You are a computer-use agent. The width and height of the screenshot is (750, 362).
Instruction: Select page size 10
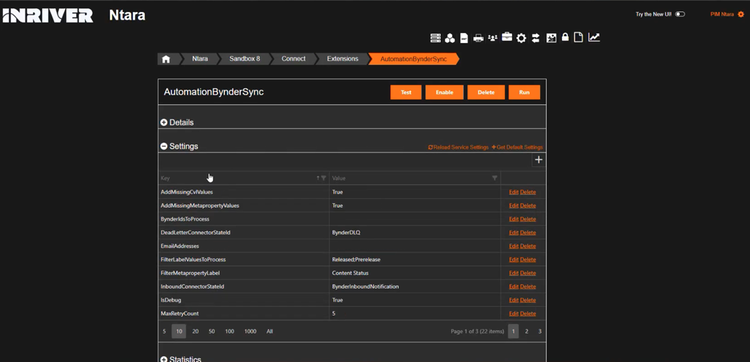[x=179, y=331]
